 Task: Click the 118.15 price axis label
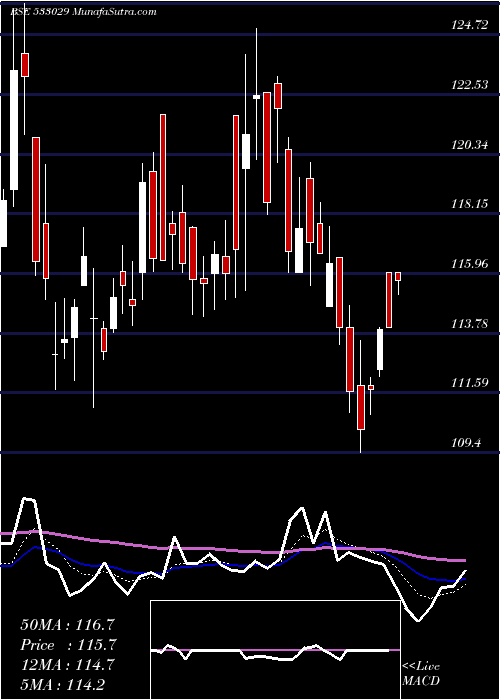coord(470,204)
